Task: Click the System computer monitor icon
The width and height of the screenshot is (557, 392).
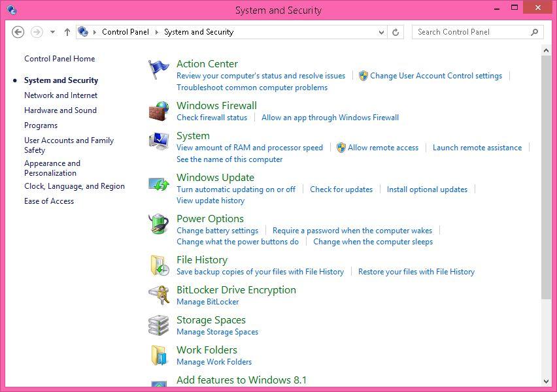Action: (x=158, y=141)
